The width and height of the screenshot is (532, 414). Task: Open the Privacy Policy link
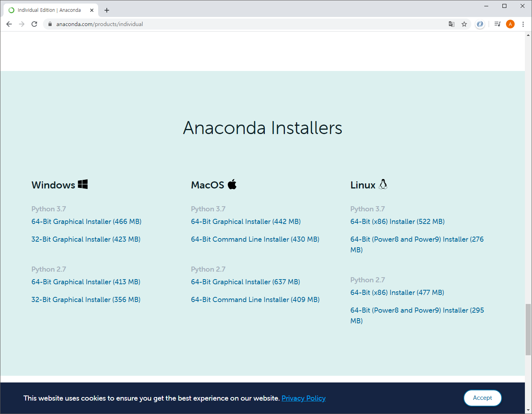coord(303,398)
